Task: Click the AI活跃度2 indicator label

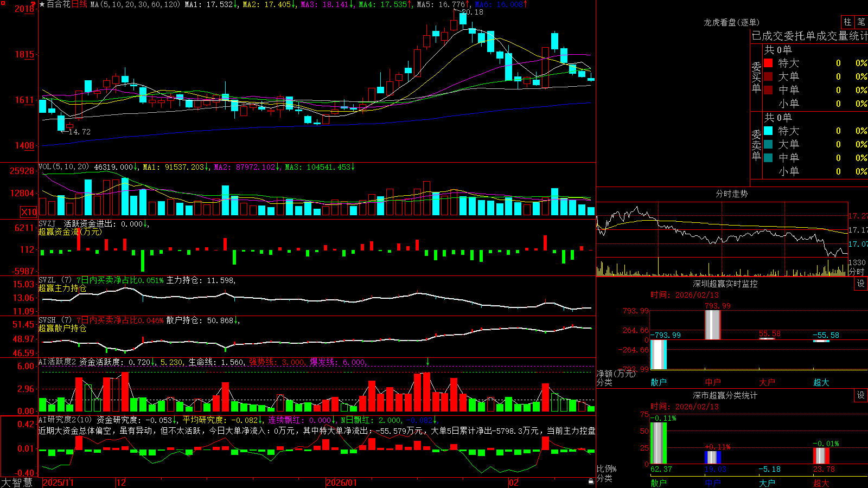Action: [x=58, y=362]
